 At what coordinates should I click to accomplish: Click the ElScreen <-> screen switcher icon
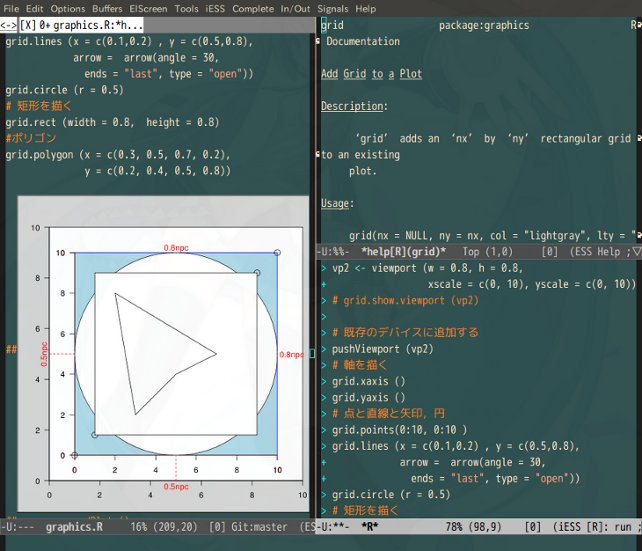9,25
